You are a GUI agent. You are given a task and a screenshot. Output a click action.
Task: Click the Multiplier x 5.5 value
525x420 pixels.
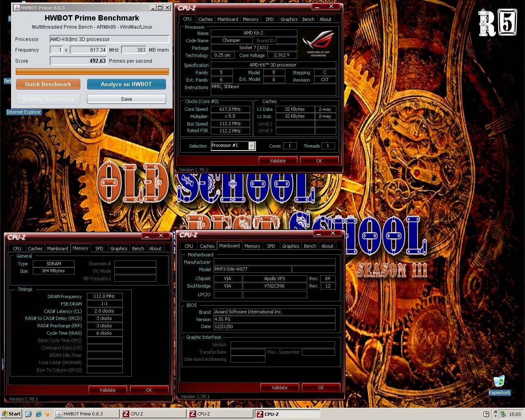click(x=231, y=116)
